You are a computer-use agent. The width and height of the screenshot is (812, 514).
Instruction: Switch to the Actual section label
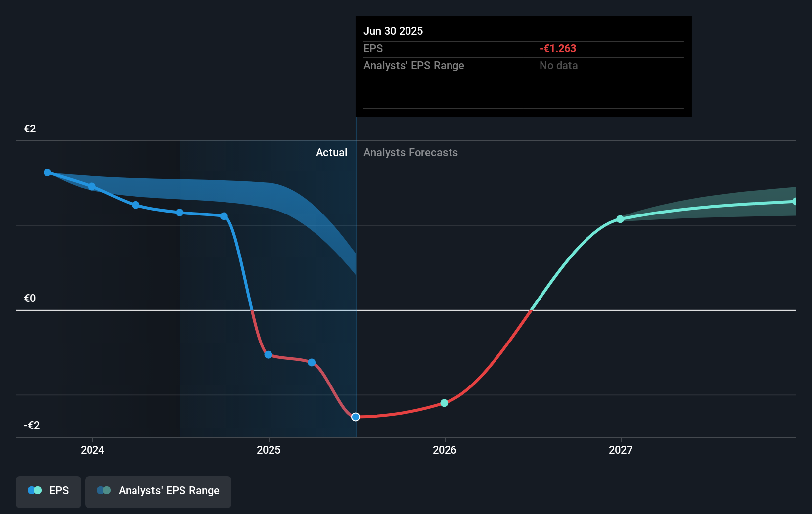point(331,152)
